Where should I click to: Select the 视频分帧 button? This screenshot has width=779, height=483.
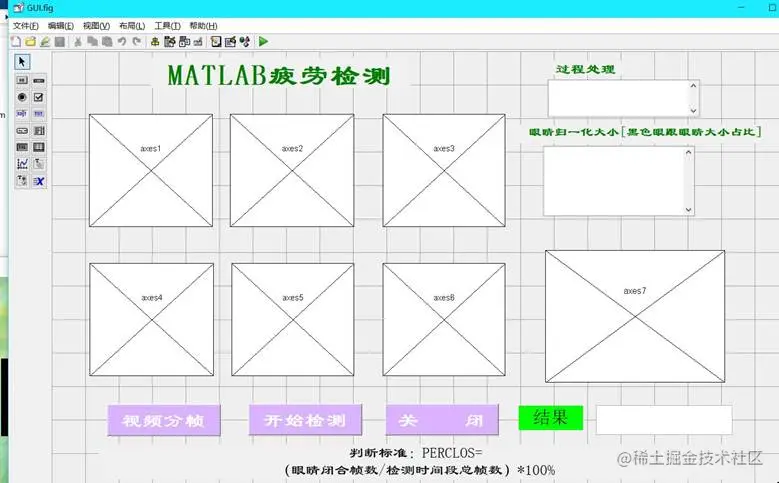click(164, 420)
